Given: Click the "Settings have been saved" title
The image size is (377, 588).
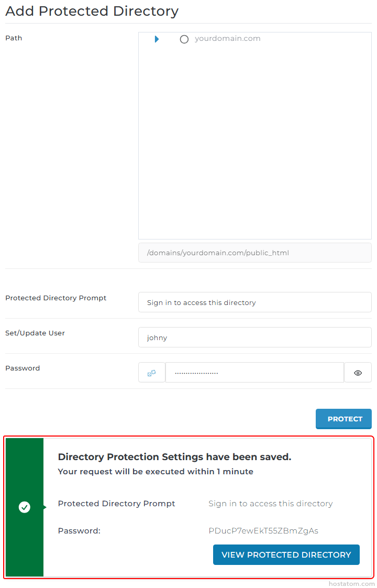Looking at the screenshot, I should point(174,457).
